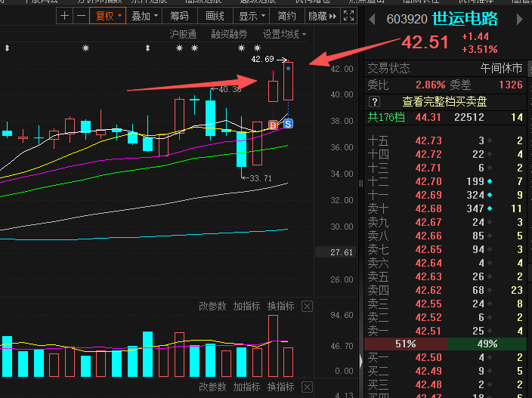This screenshot has width=532, height=398.
Task: Click the 42.69 high price label
Action: point(262,60)
